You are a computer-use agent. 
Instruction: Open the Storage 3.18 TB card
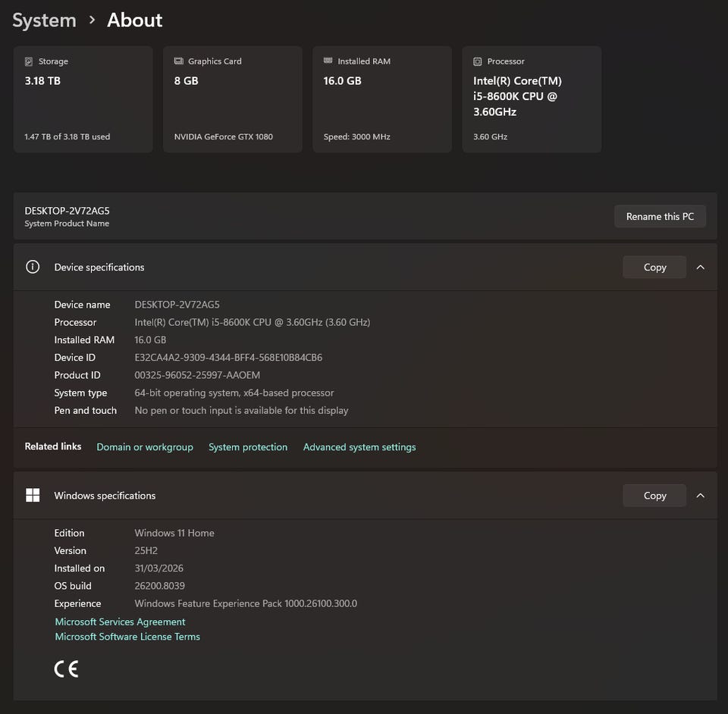83,99
